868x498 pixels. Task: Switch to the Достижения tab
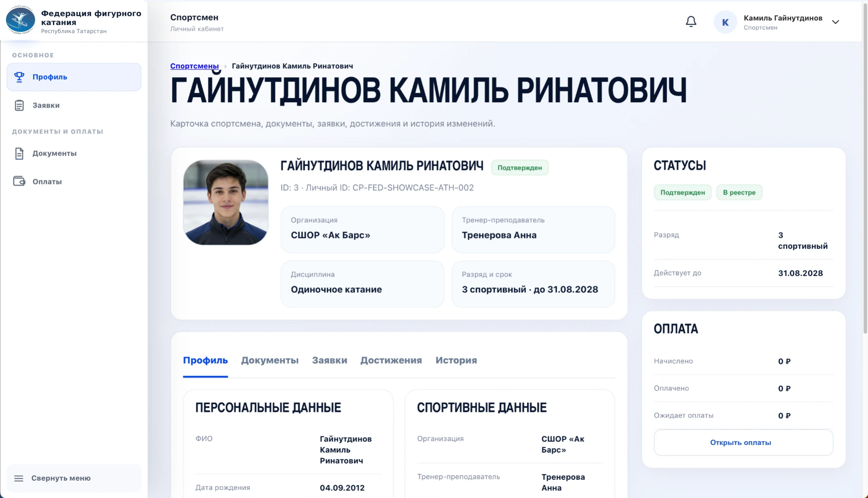tap(391, 360)
